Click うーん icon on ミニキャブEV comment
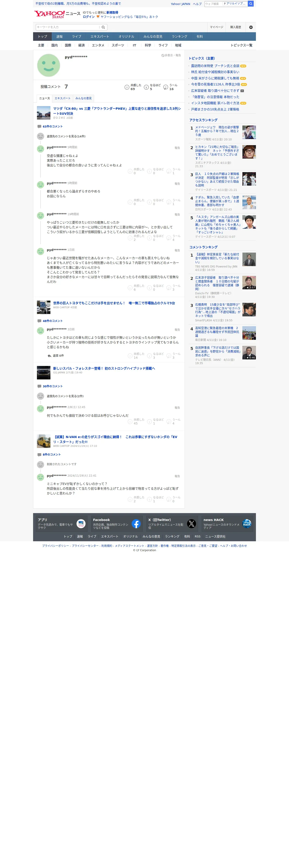 169,499
